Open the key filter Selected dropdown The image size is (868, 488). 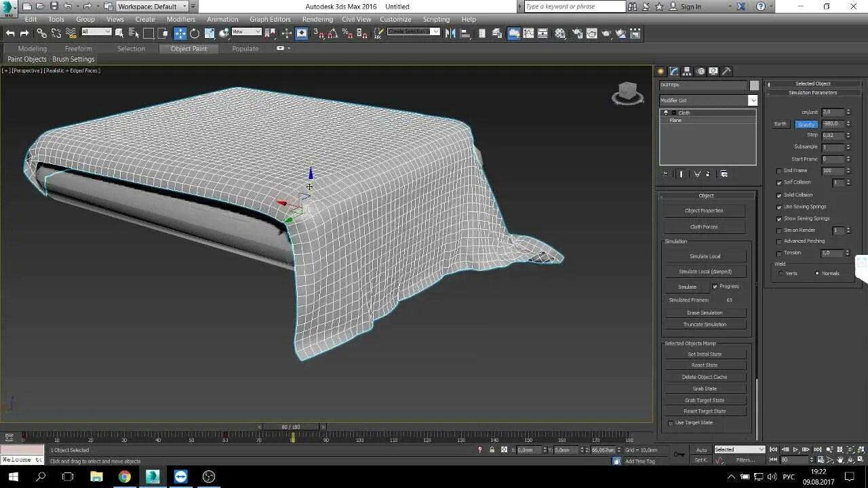click(x=739, y=449)
